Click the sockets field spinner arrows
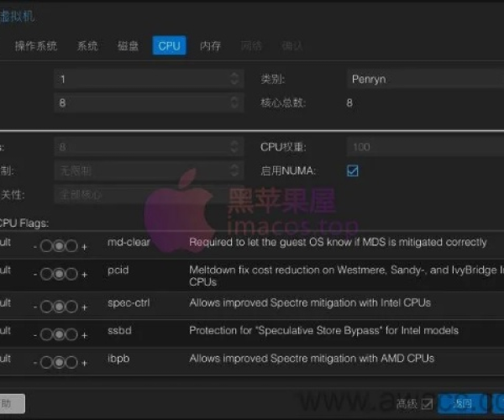 click(x=234, y=79)
